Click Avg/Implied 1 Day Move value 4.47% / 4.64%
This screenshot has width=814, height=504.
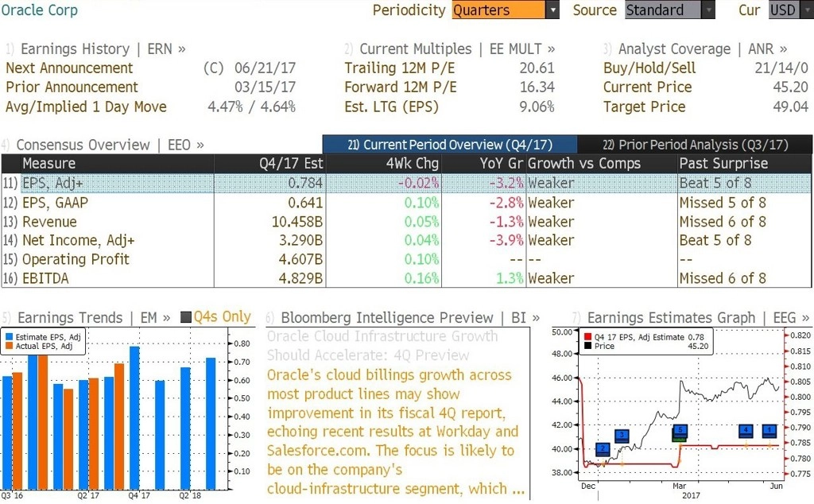(x=252, y=107)
